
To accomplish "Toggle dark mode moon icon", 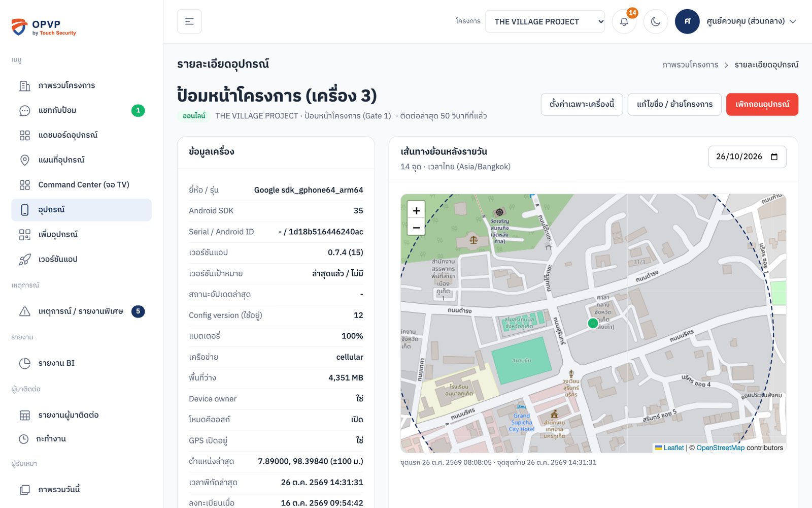I will 656,22.
